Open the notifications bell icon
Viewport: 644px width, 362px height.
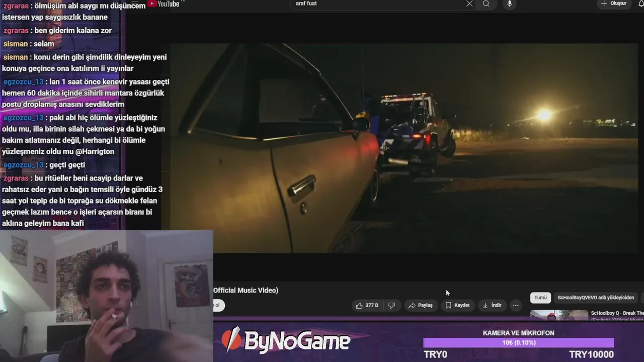[641, 4]
